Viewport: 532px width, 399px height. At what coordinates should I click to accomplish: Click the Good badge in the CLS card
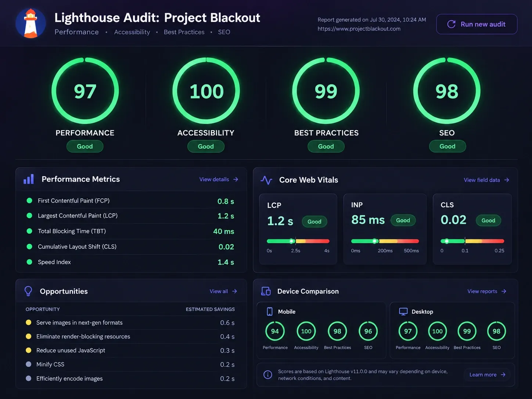click(488, 220)
